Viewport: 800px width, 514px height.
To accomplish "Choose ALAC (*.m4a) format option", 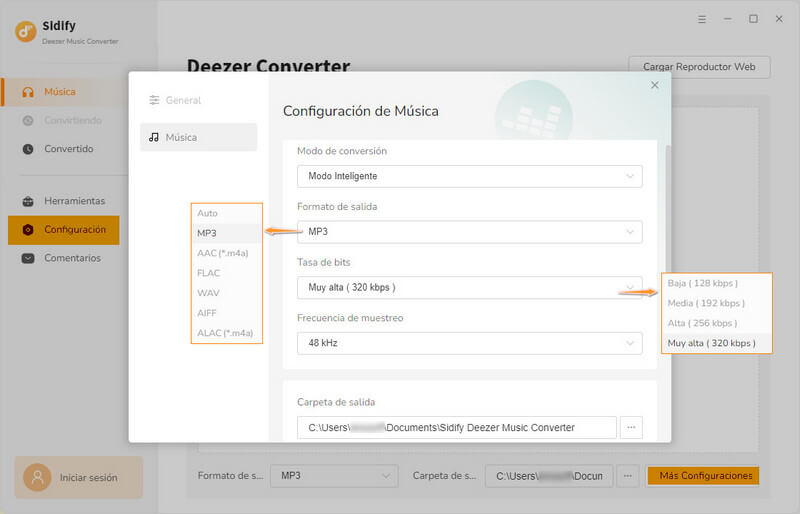I will tap(227, 333).
